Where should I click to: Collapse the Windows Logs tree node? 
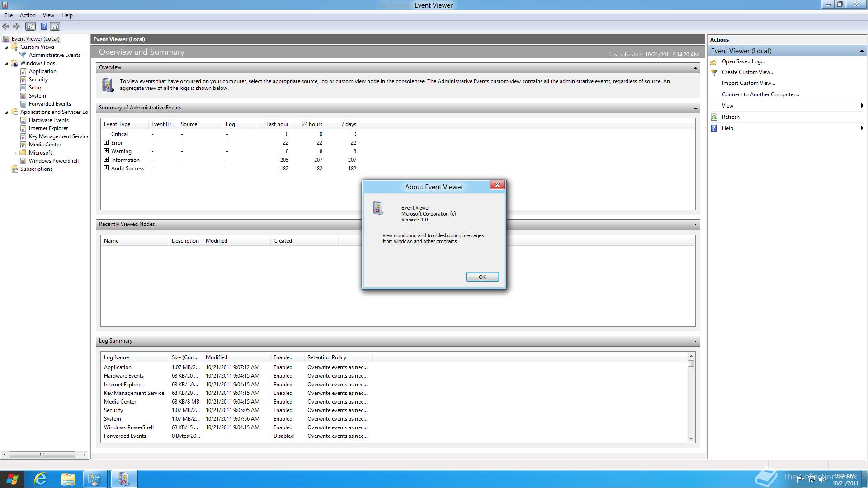pos(6,63)
